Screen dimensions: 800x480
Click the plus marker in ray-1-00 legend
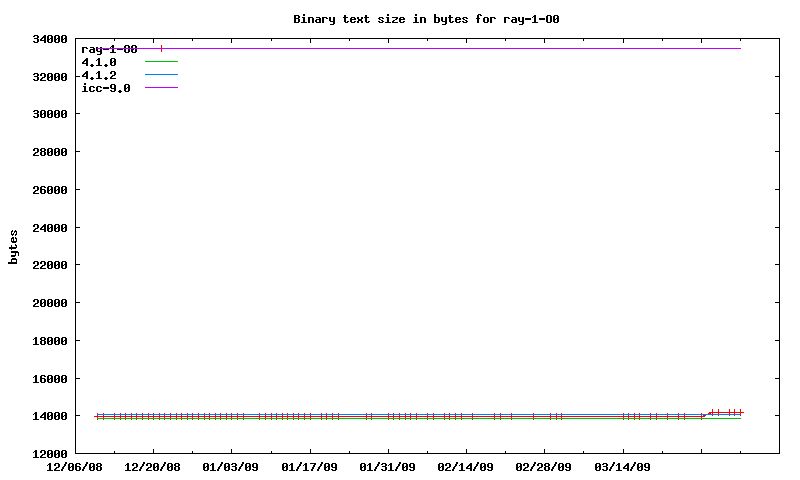pyautogui.click(x=161, y=48)
